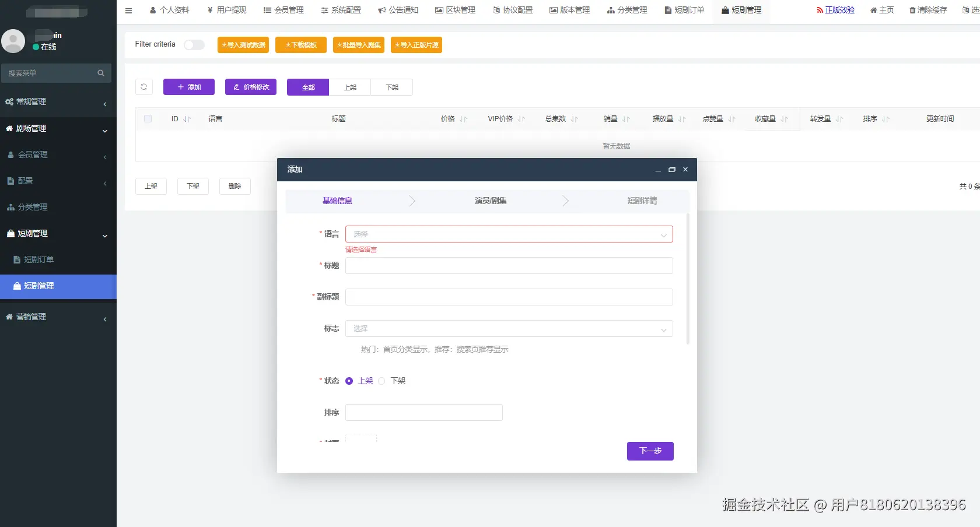Click the 下一步 button in the dialog
980x527 pixels.
pyautogui.click(x=650, y=451)
